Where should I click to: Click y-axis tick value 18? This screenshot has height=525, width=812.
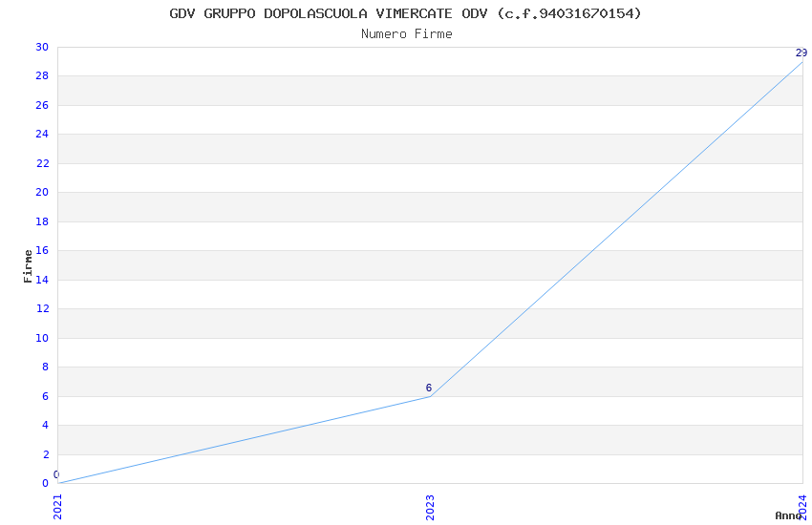point(42,221)
